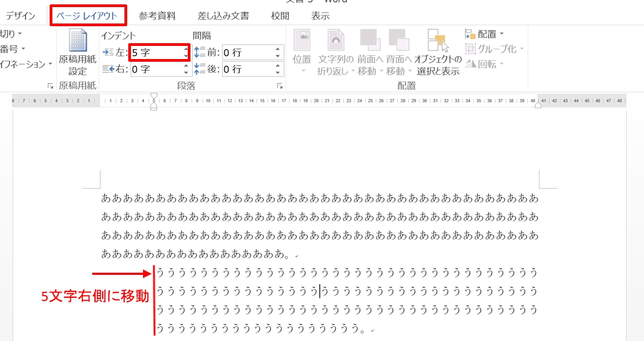Place cursor in last あ line ending with 。
The image size is (644, 341).
(x=195, y=254)
